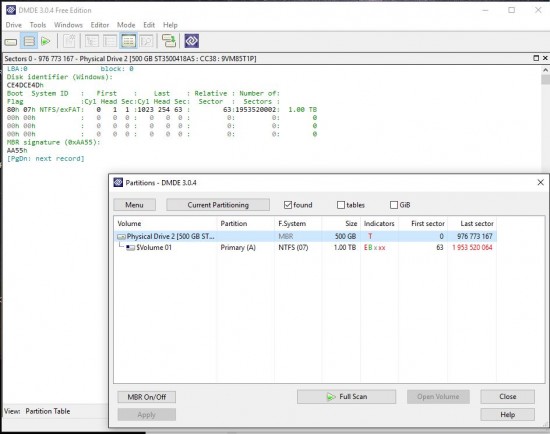This screenshot has height=434, width=550.
Task: Click the Size column header
Action: pyautogui.click(x=341, y=223)
